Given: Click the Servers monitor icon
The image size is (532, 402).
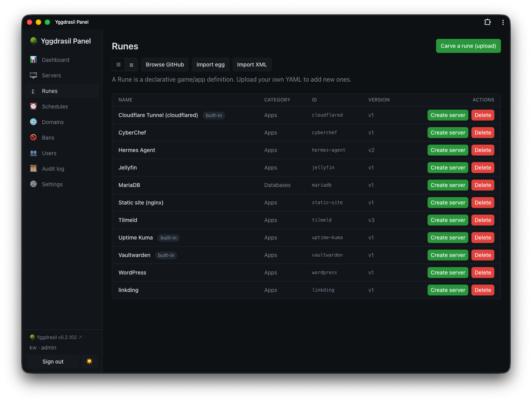Looking at the screenshot, I should 33,75.
